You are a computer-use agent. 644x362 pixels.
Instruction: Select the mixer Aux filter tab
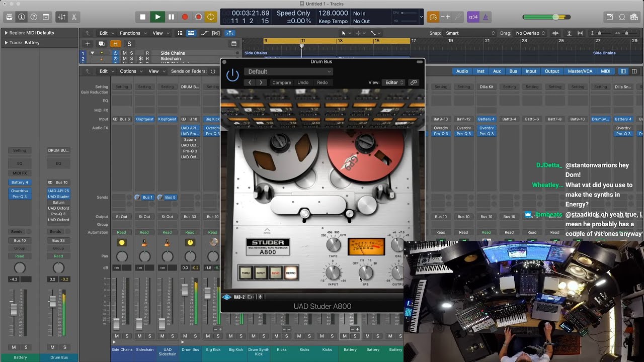[497, 71]
